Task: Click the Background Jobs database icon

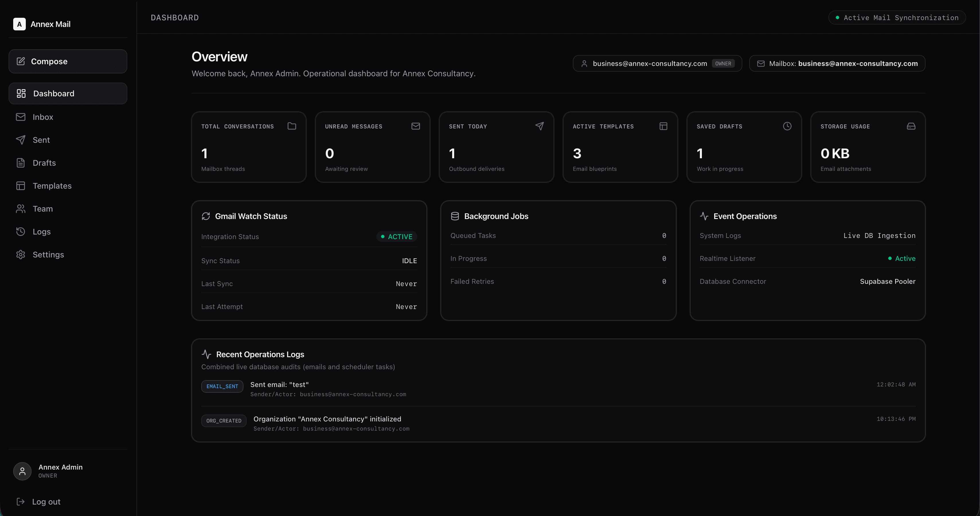Action: 455,216
